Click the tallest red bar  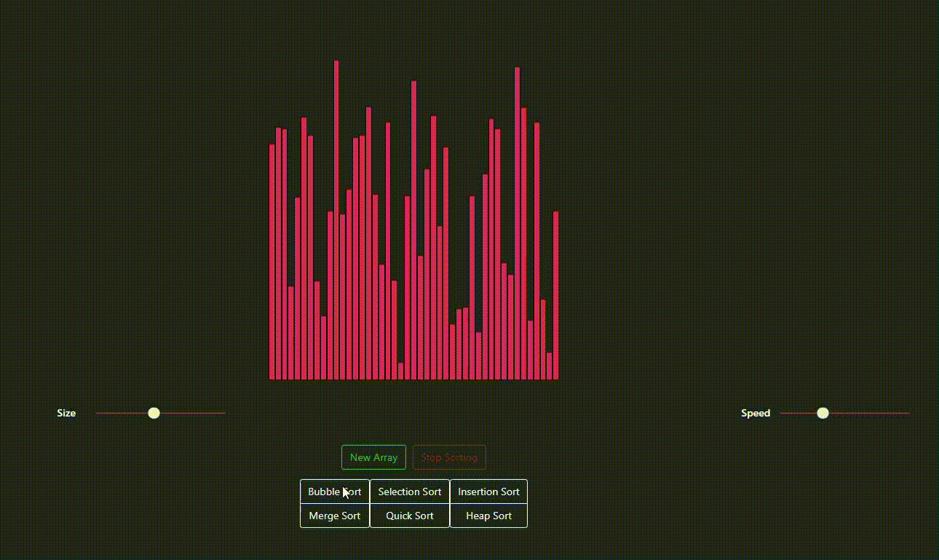(336, 218)
